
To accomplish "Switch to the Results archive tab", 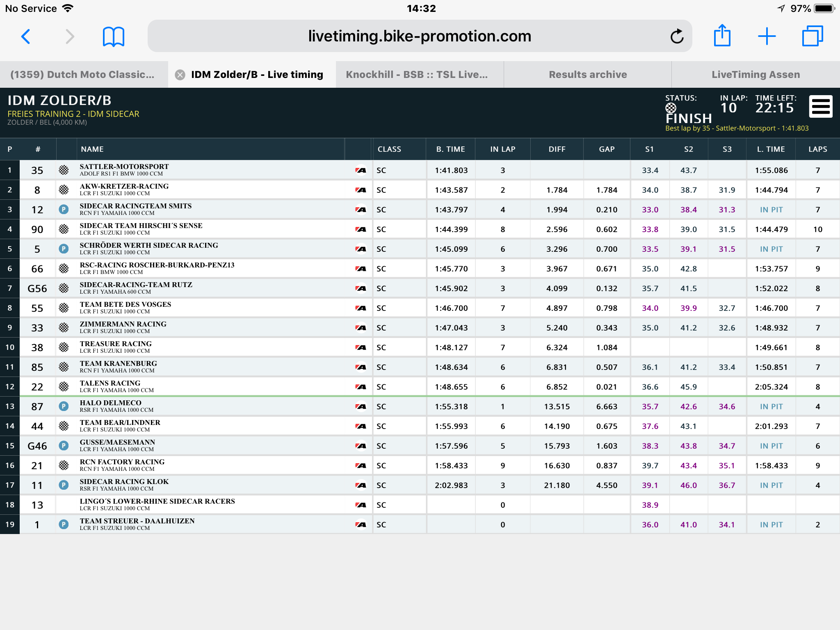I will click(588, 75).
